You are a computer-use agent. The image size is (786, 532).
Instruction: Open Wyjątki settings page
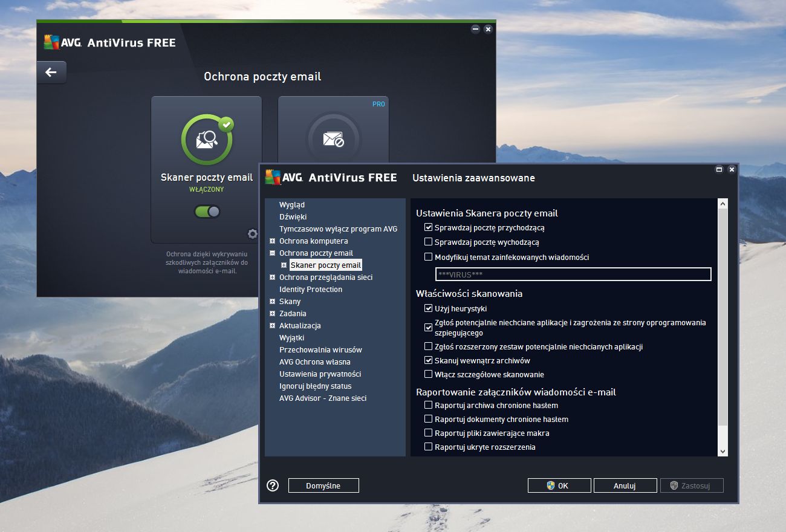click(x=292, y=338)
